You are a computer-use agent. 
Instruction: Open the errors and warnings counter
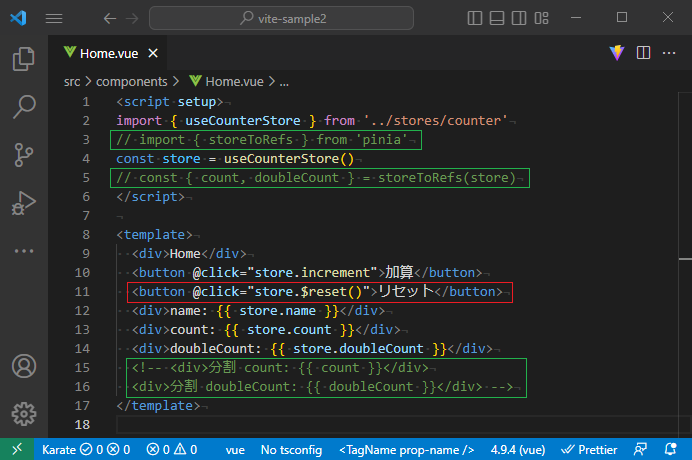coord(172,450)
